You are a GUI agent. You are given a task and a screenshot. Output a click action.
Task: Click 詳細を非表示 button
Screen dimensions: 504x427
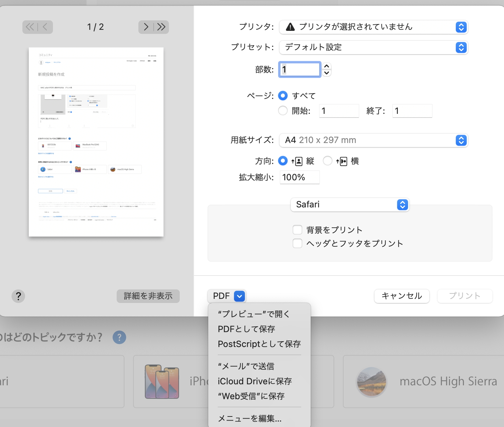tap(148, 296)
